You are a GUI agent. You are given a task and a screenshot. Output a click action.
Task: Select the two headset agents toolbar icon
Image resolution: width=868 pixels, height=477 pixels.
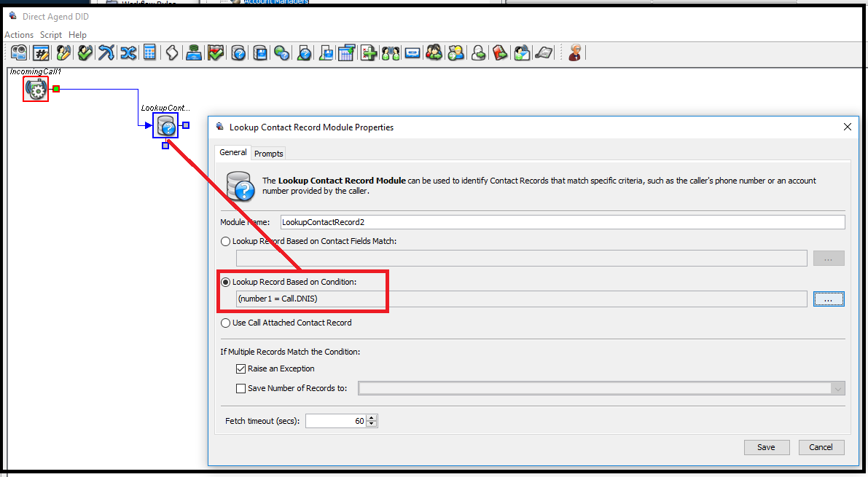click(390, 53)
